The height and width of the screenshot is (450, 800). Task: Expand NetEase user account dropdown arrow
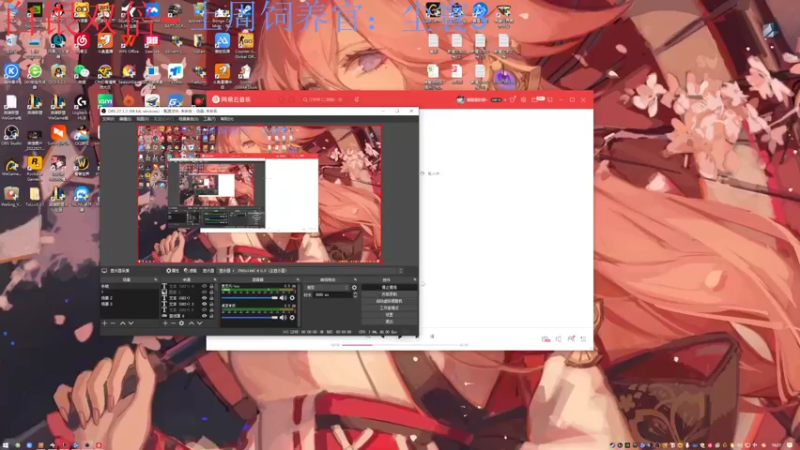tap(505, 100)
